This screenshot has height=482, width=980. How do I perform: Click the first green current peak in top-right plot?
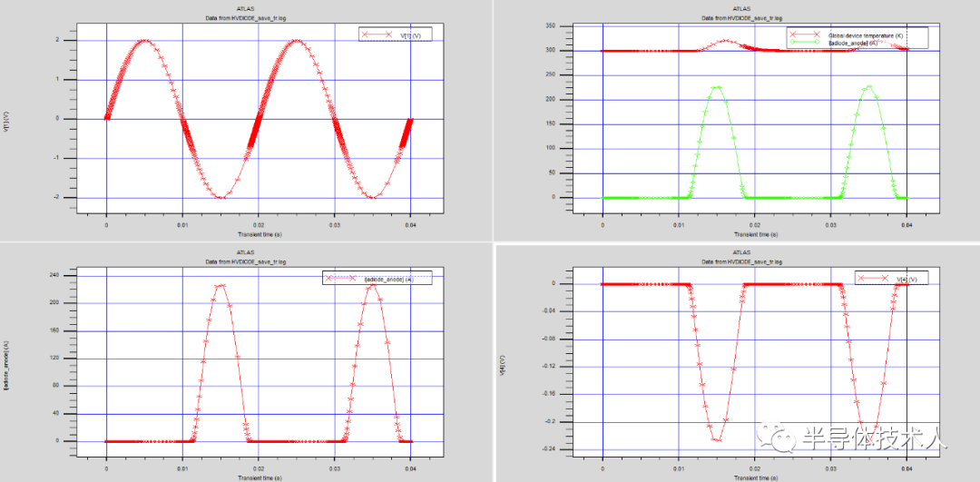click(717, 87)
